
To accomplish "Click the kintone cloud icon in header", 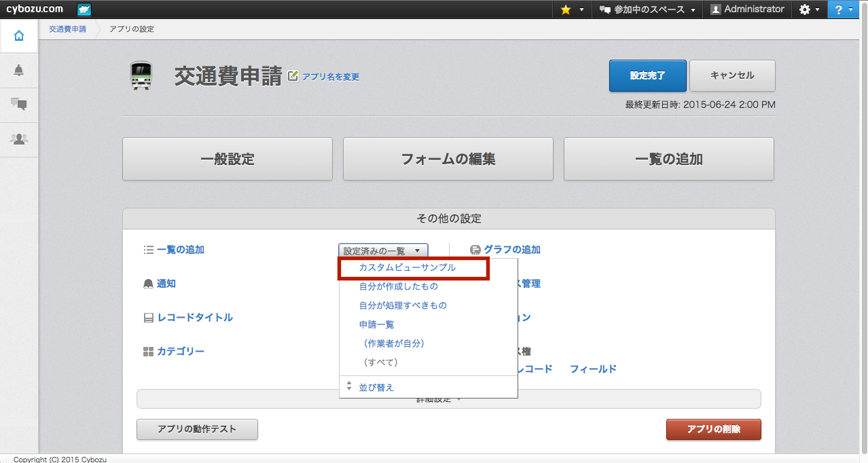I will pos(84,10).
